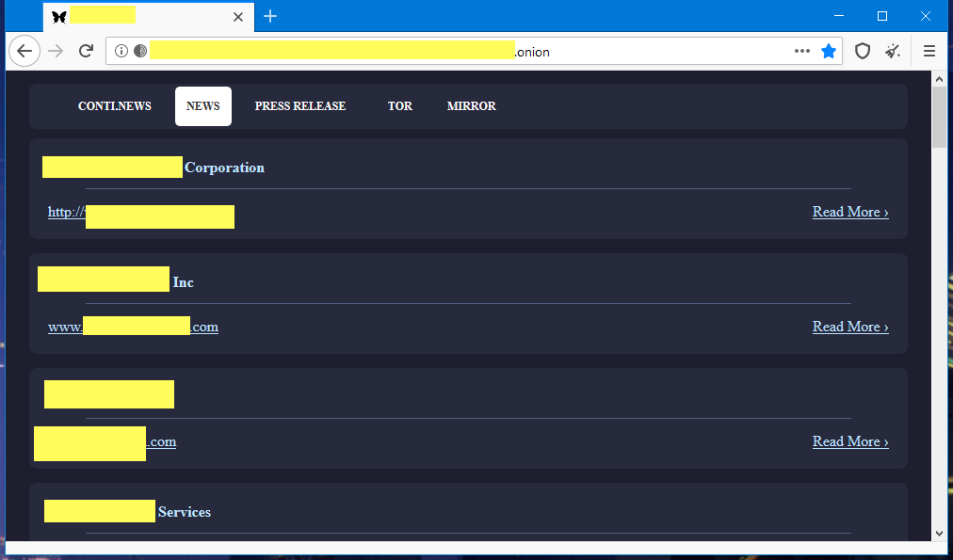Click Read More in the Inc entry

[x=849, y=327]
